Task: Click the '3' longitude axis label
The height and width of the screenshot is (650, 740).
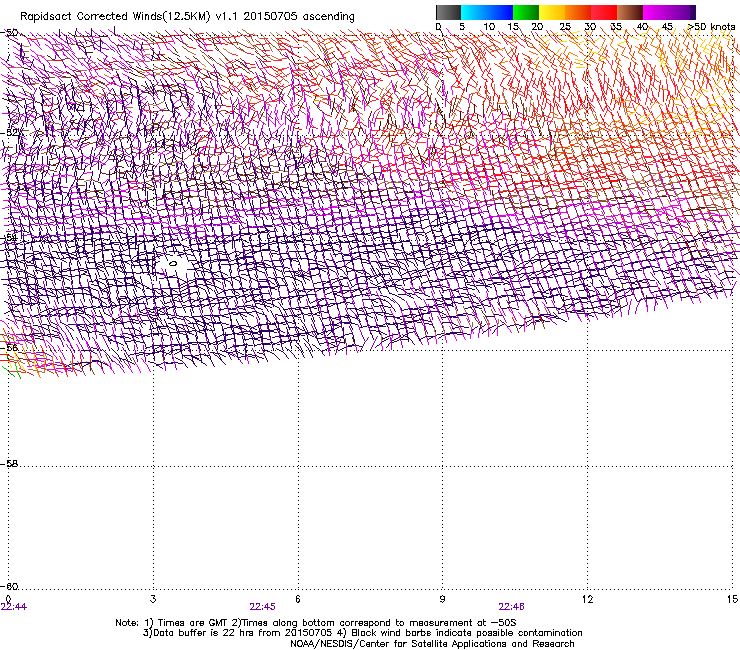Action: [x=153, y=599]
